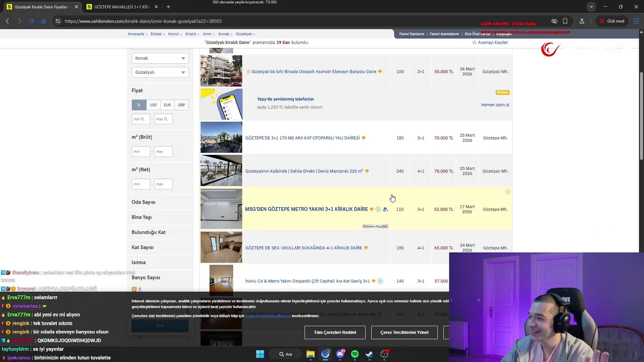The width and height of the screenshot is (644, 362).
Task: Click Tüm Çerezleri Reddet button
Action: click(x=335, y=332)
